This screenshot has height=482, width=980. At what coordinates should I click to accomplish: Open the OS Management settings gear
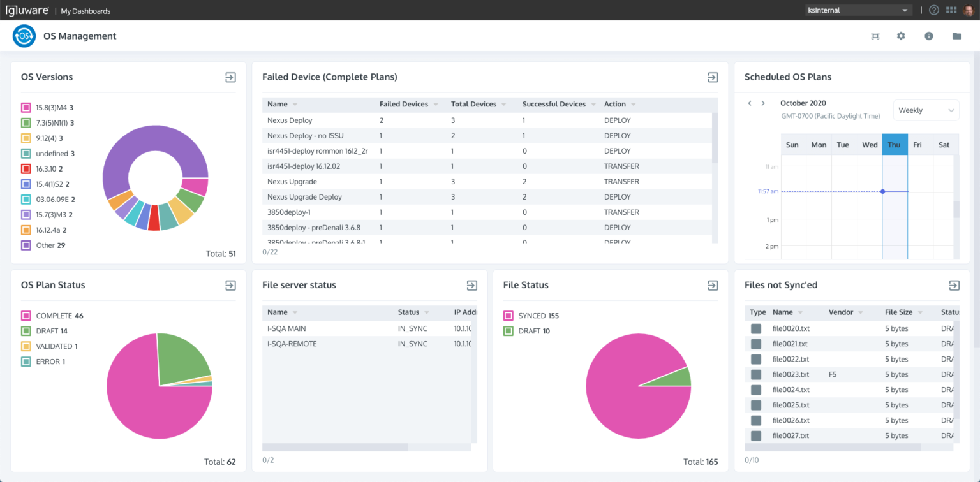[901, 36]
